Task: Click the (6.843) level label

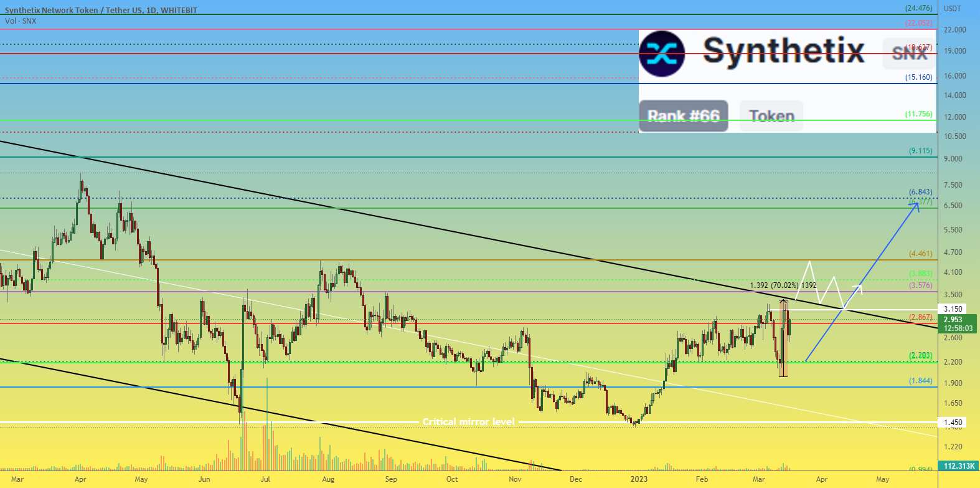Action: [921, 192]
